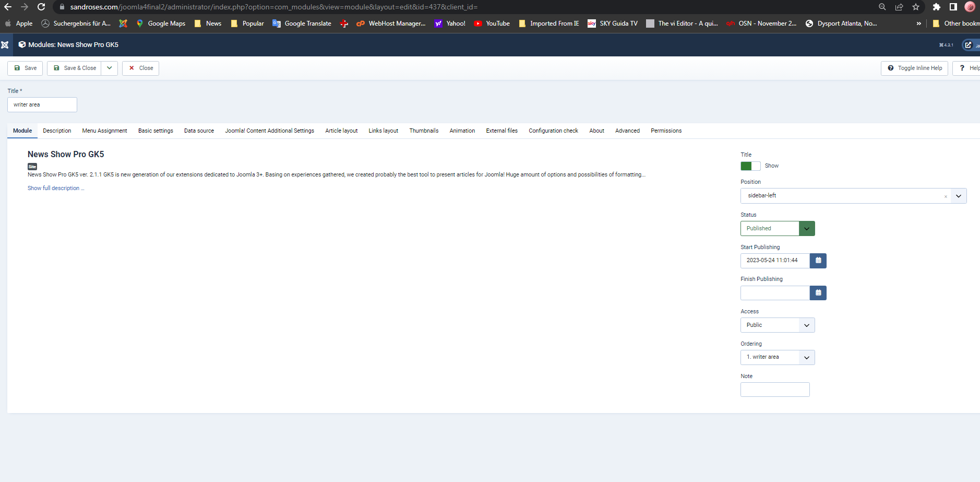980x482 pixels.
Task: Open the Joomla! Content Additional Settings tab
Action: [x=269, y=131]
